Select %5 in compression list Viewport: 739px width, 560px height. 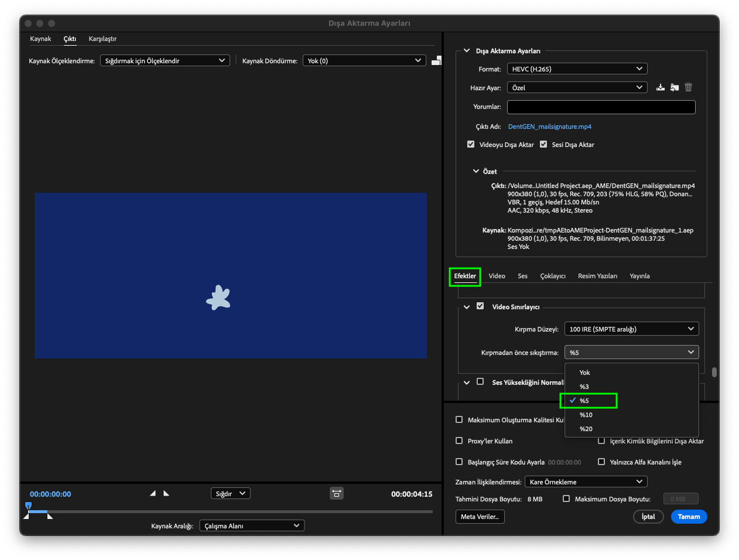click(x=631, y=401)
